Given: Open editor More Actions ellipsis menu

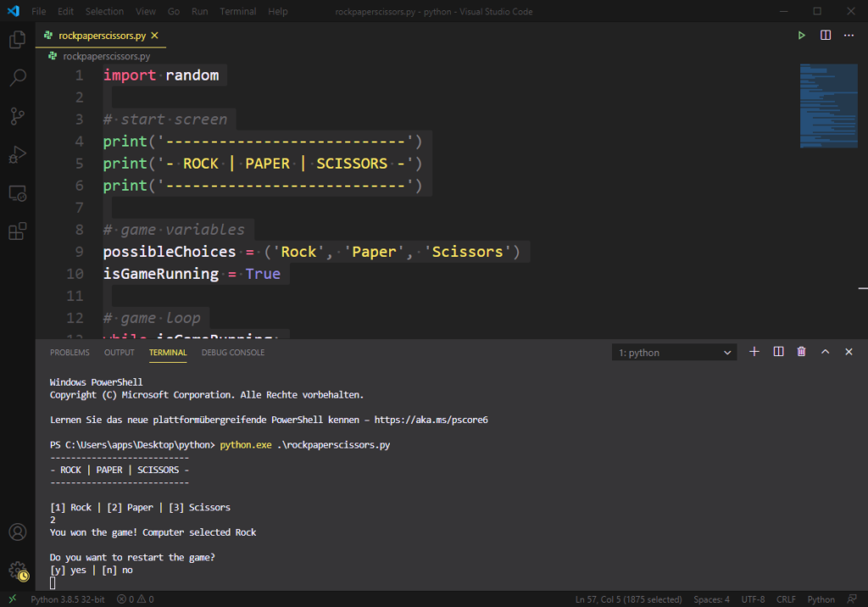Looking at the screenshot, I should coord(849,36).
